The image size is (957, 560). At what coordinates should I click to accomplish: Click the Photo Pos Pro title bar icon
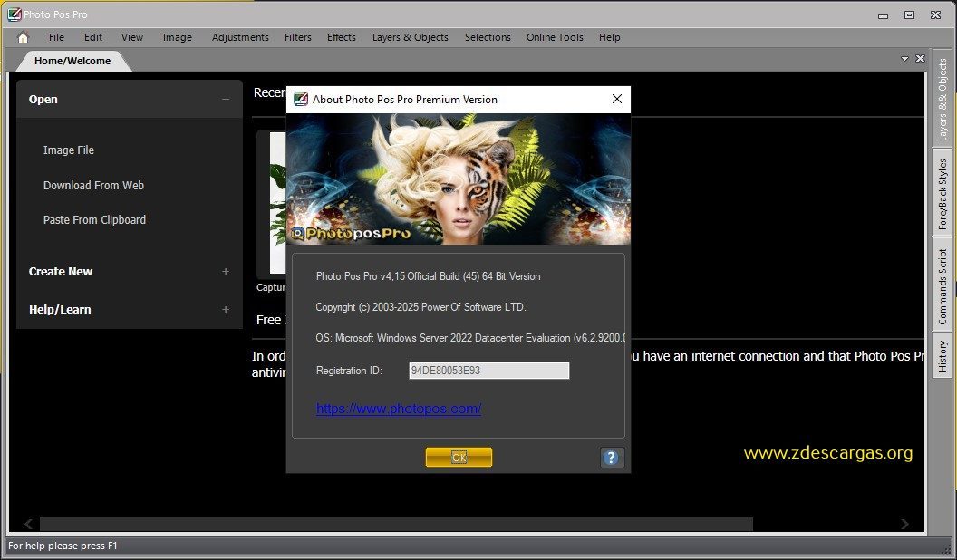tap(14, 14)
